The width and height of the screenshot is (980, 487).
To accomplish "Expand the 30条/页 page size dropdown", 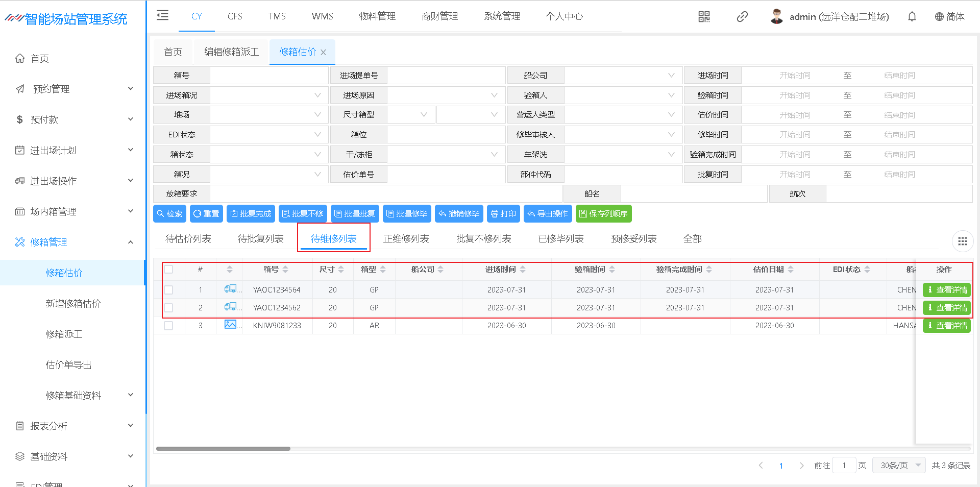I will (898, 465).
